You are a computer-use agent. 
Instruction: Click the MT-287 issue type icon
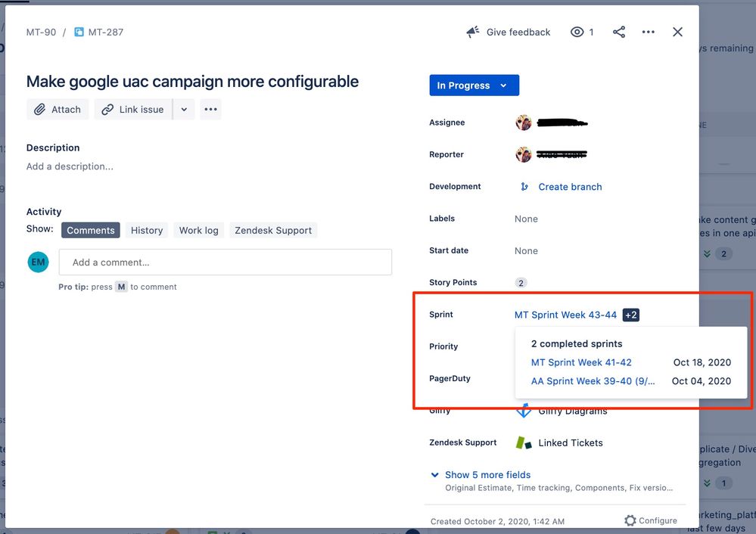[x=79, y=33]
